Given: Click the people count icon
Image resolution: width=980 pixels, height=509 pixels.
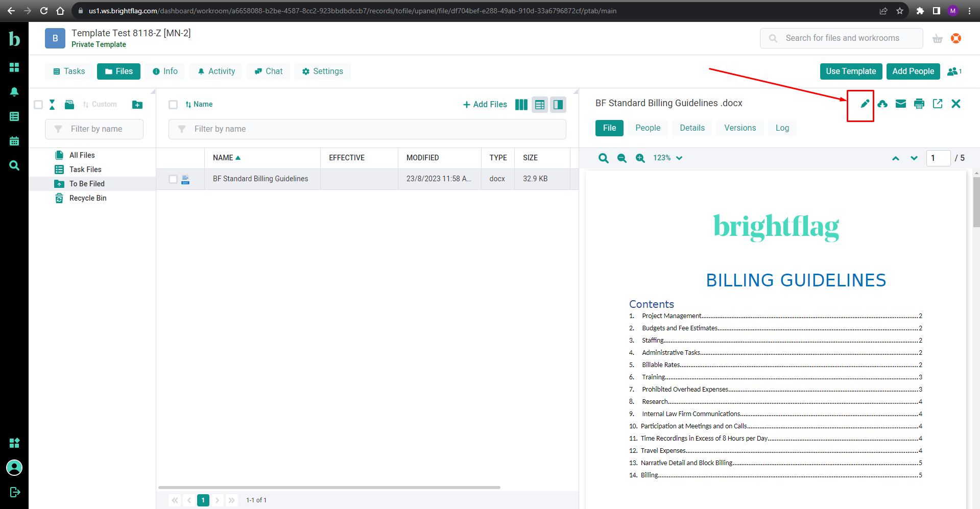Looking at the screenshot, I should (954, 71).
